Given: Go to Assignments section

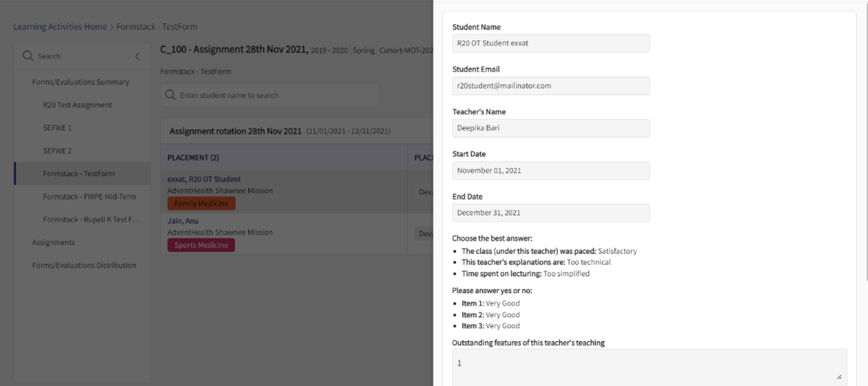Looking at the screenshot, I should pyautogui.click(x=53, y=242).
